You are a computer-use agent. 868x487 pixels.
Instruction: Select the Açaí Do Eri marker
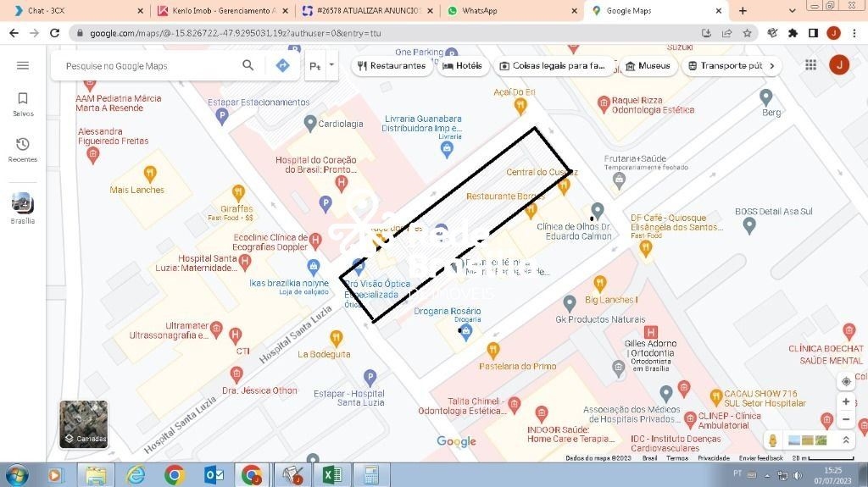pos(520,106)
